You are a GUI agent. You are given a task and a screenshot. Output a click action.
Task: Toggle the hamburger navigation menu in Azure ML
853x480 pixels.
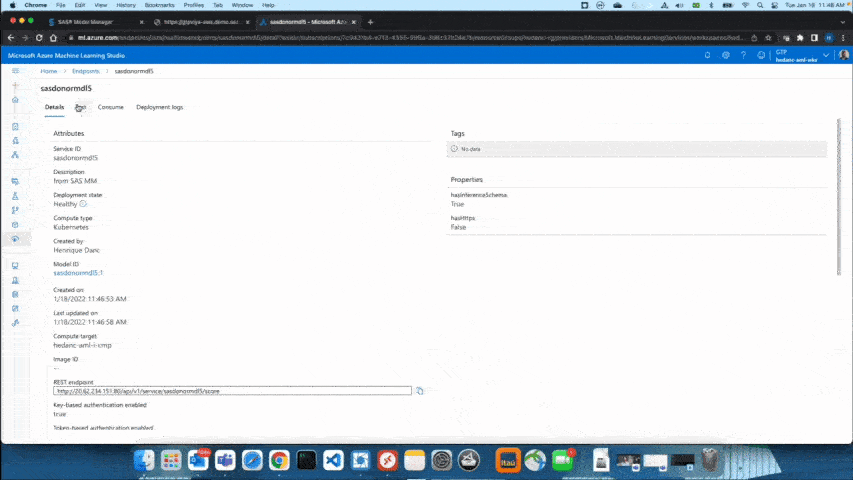tap(15, 71)
